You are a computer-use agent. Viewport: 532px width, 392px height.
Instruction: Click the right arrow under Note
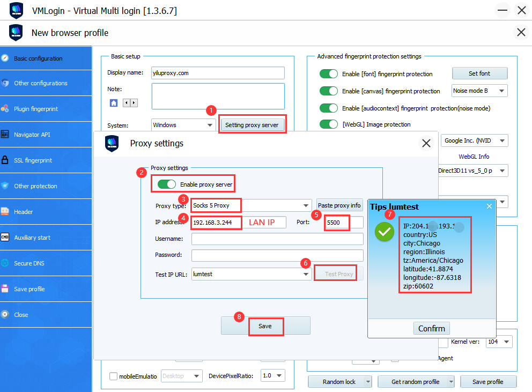point(134,103)
